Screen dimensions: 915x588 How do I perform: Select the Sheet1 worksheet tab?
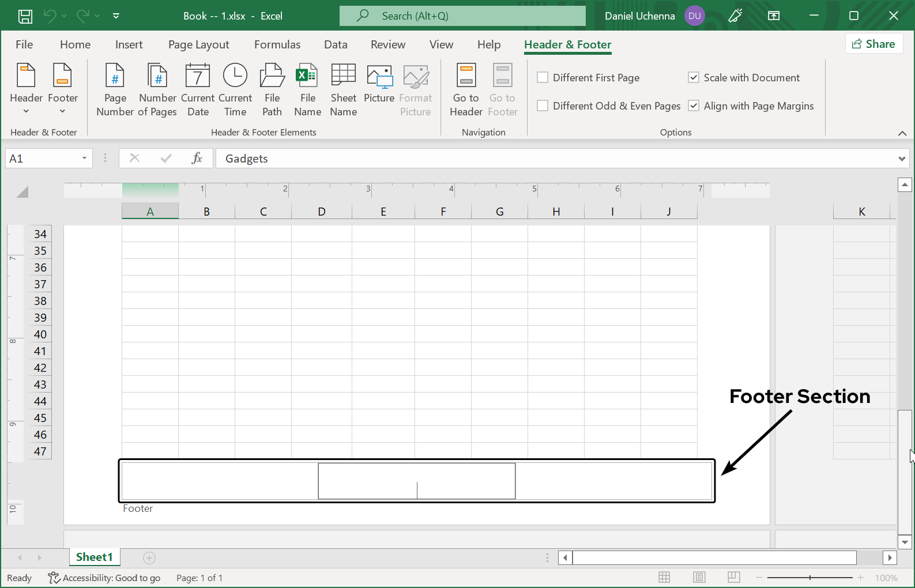pyautogui.click(x=94, y=557)
